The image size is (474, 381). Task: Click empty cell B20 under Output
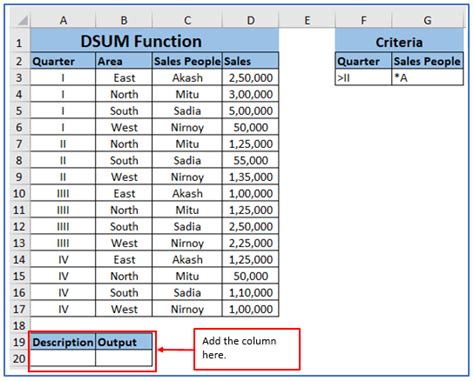pos(124,358)
